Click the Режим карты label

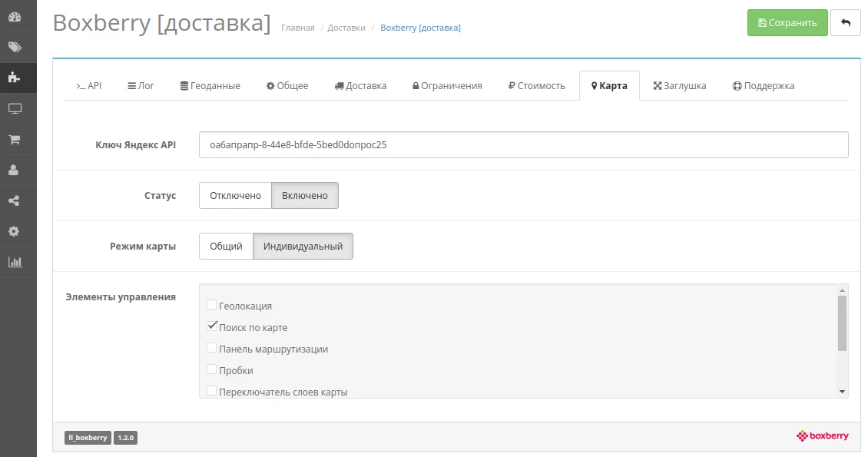[143, 247]
